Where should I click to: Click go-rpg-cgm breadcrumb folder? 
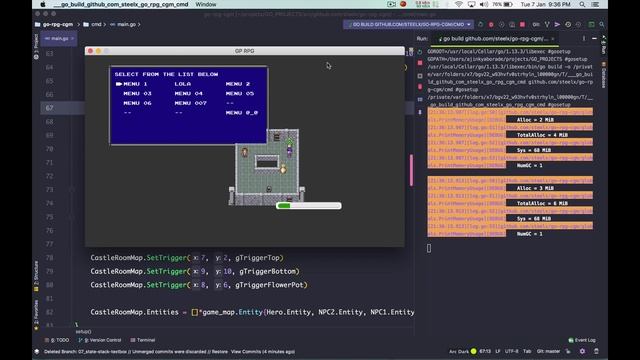tap(53, 24)
